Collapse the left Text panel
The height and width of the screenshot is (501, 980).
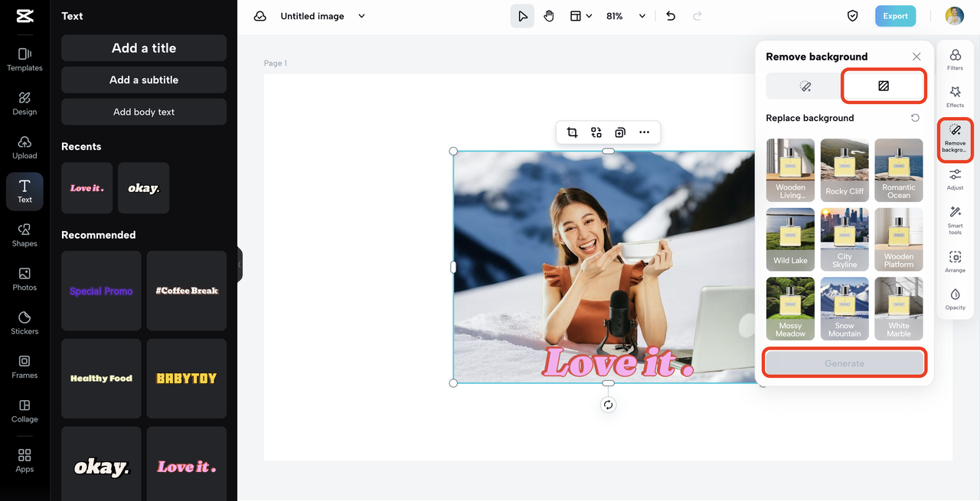pyautogui.click(x=239, y=265)
